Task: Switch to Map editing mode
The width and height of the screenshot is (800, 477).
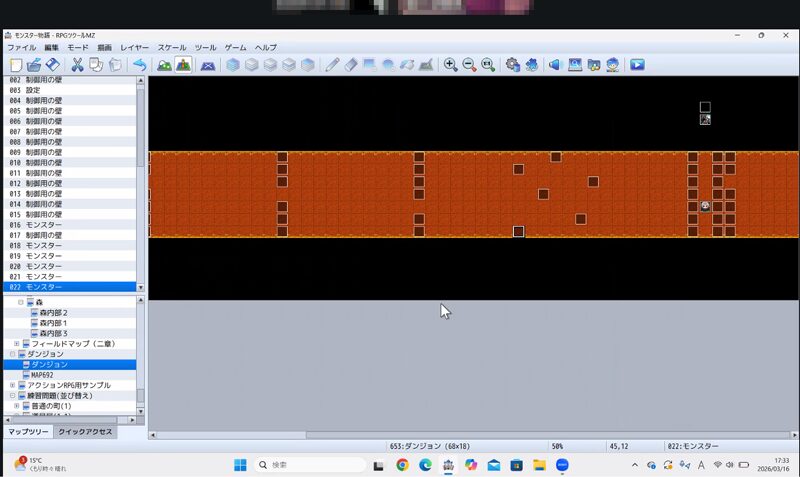Action: [164, 65]
